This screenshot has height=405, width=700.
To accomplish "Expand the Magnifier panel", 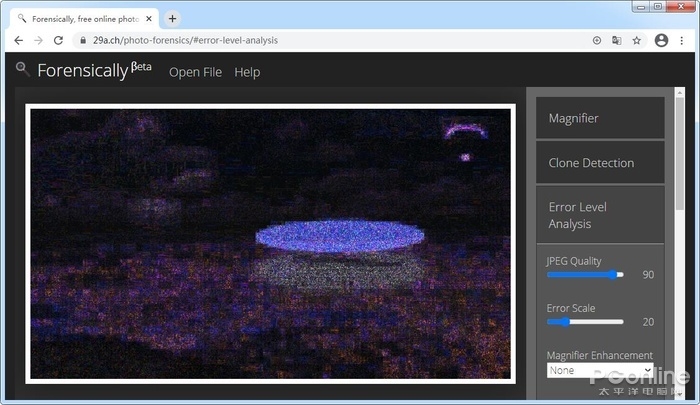I will pyautogui.click(x=600, y=118).
